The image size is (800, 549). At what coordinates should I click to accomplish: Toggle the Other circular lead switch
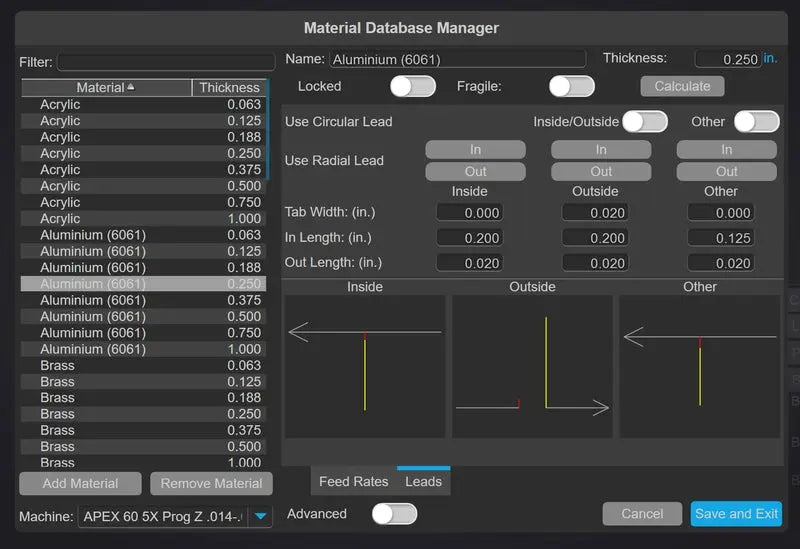(x=756, y=121)
